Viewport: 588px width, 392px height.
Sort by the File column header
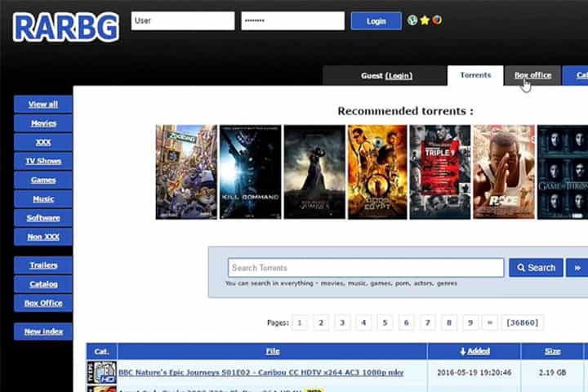coord(273,351)
